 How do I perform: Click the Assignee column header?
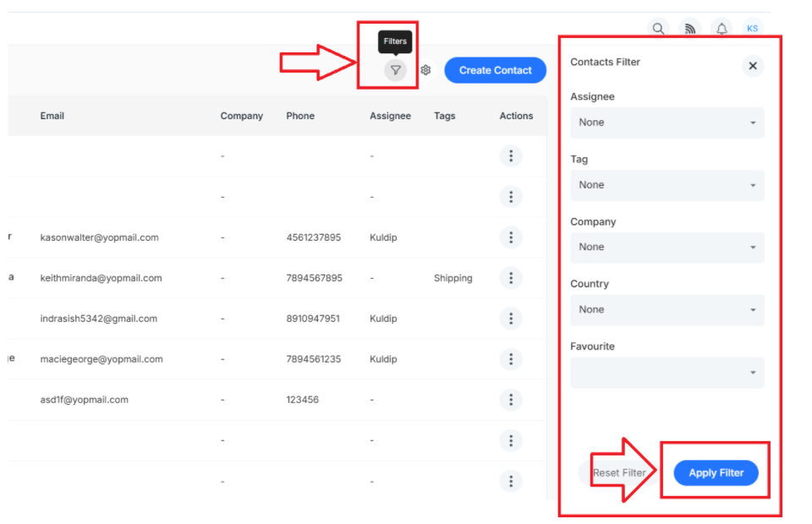[x=391, y=116]
